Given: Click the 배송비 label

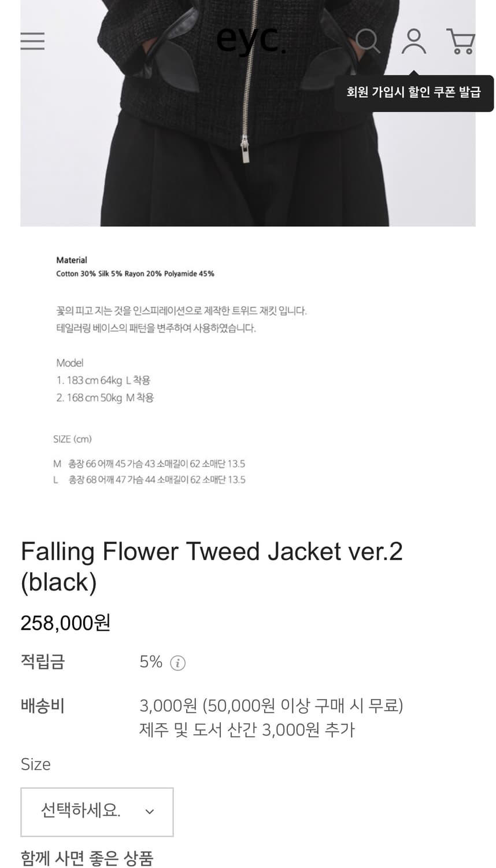Looking at the screenshot, I should click(x=43, y=705).
